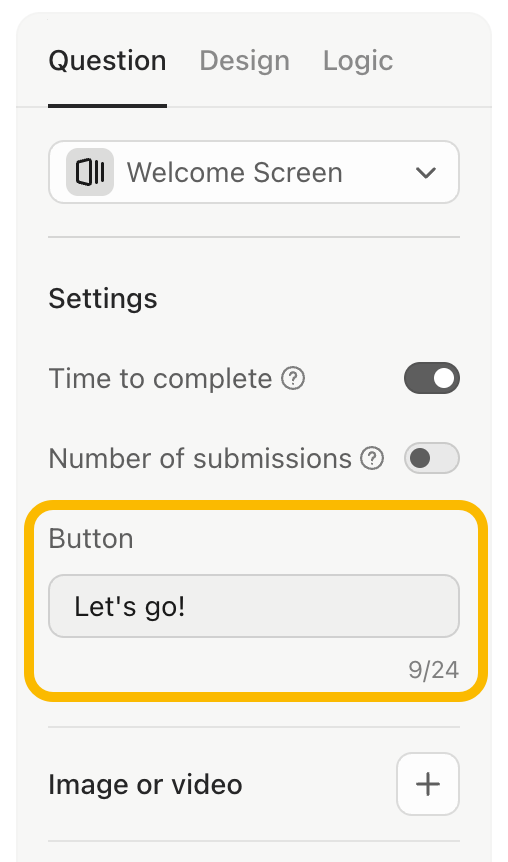
Task: Click the Button field label
Action: (x=91, y=538)
